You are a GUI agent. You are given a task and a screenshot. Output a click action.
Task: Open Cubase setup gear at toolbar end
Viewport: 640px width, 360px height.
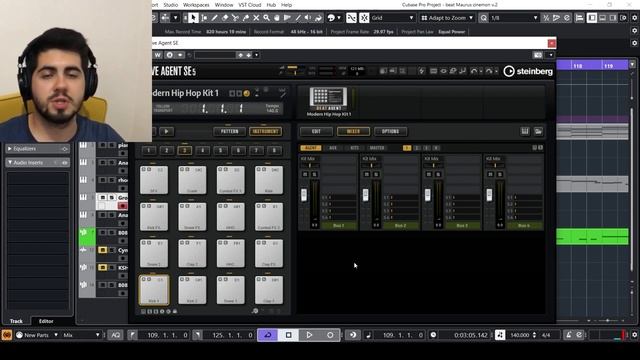(x=635, y=18)
